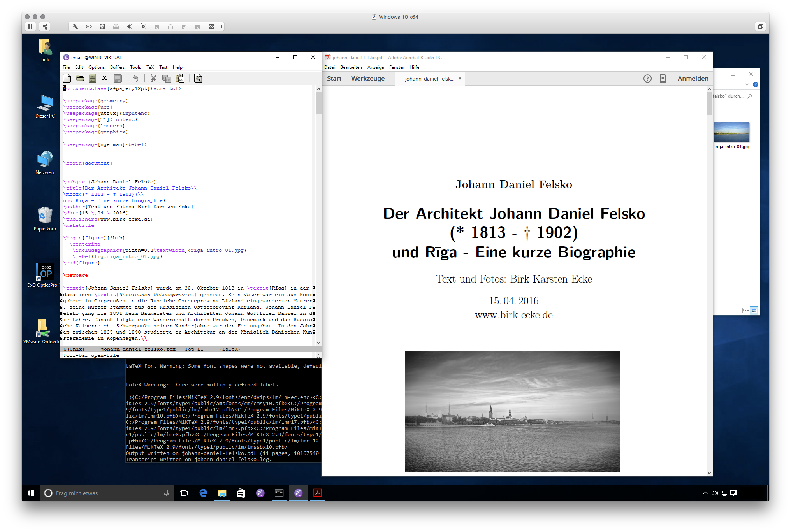Click the Undo arrow icon in Emacs

(135, 78)
